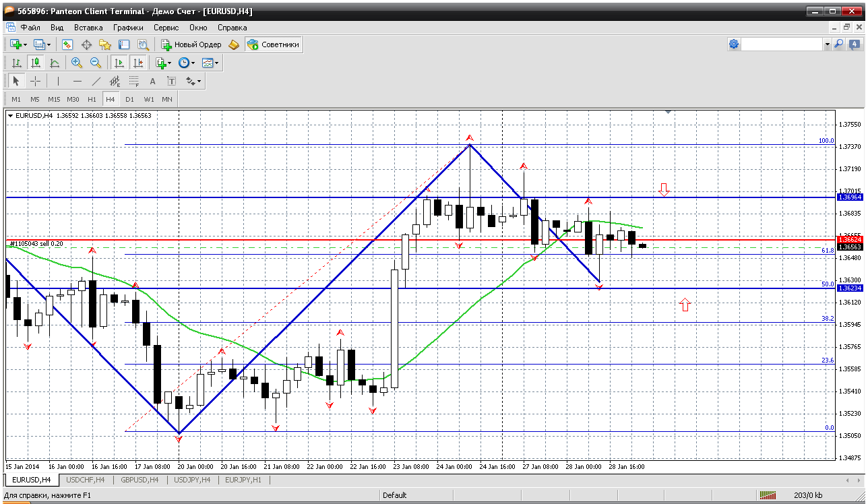The width and height of the screenshot is (868, 504).
Task: Open the Navigator folder-star icon
Action: coord(105,44)
